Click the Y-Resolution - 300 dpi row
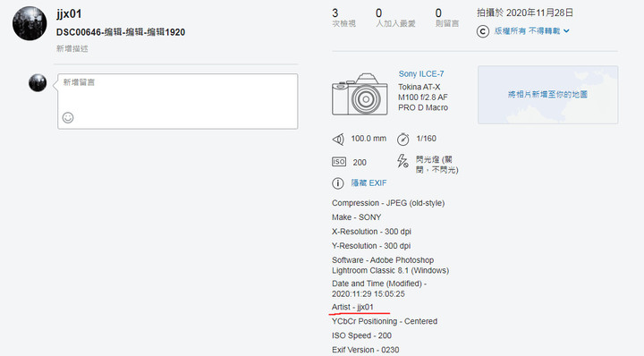 pos(371,246)
